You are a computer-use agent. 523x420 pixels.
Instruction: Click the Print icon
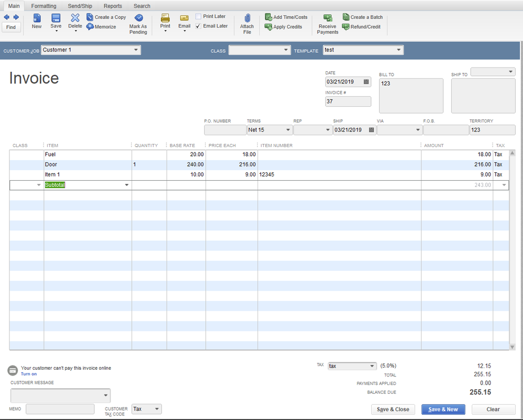pos(165,19)
